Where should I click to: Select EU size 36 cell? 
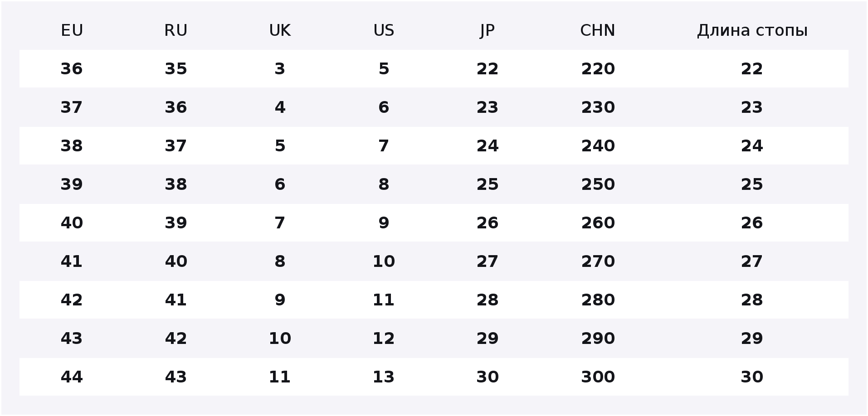(72, 69)
